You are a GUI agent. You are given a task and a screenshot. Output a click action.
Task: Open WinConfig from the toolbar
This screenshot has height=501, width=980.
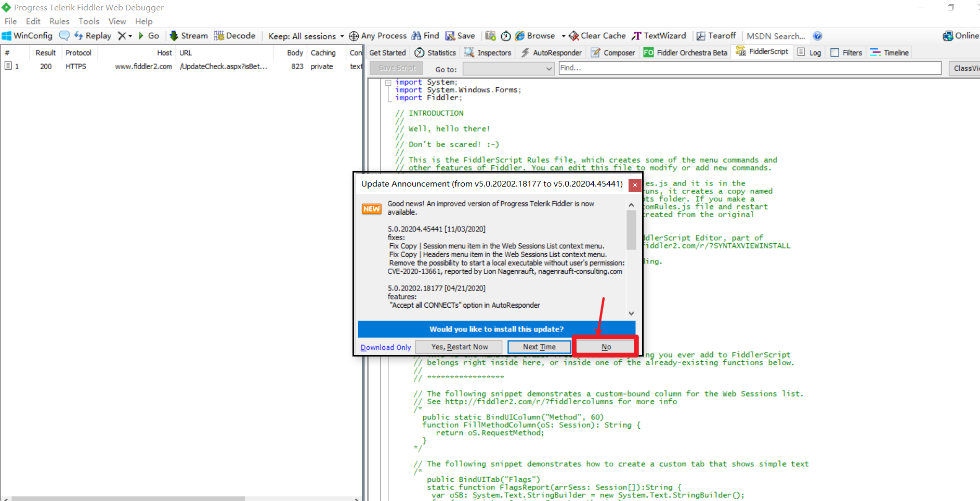point(28,36)
